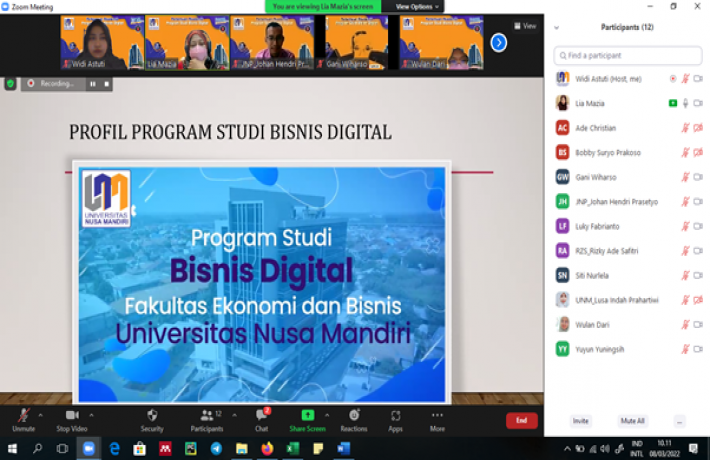Viewport: 710px width, 460px height.
Task: Open the View Options dropdown
Action: 417,6
